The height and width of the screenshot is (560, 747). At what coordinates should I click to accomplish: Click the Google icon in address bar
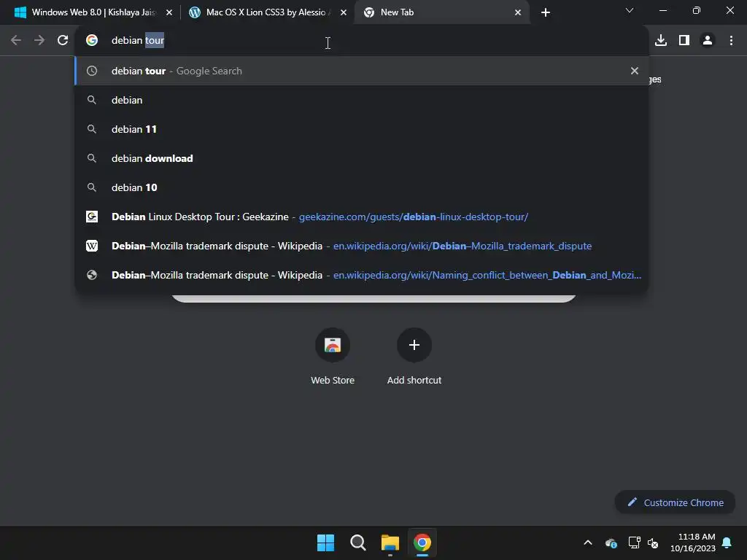tap(92, 41)
